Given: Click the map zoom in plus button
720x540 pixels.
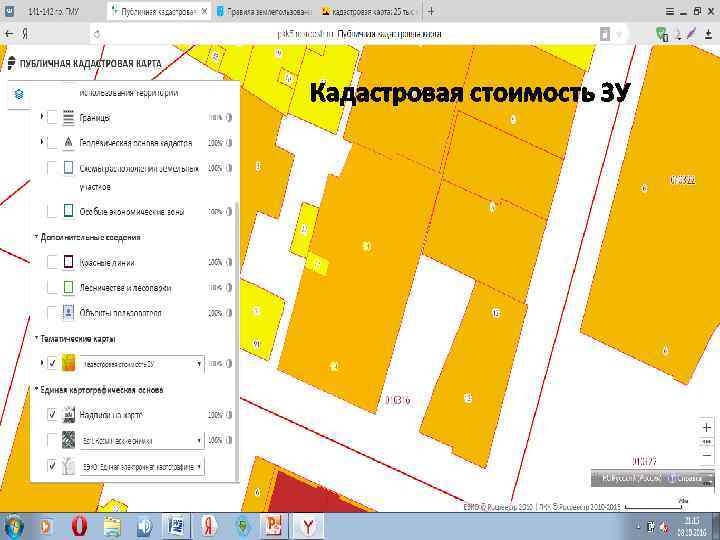Looking at the screenshot, I should 707,428.
